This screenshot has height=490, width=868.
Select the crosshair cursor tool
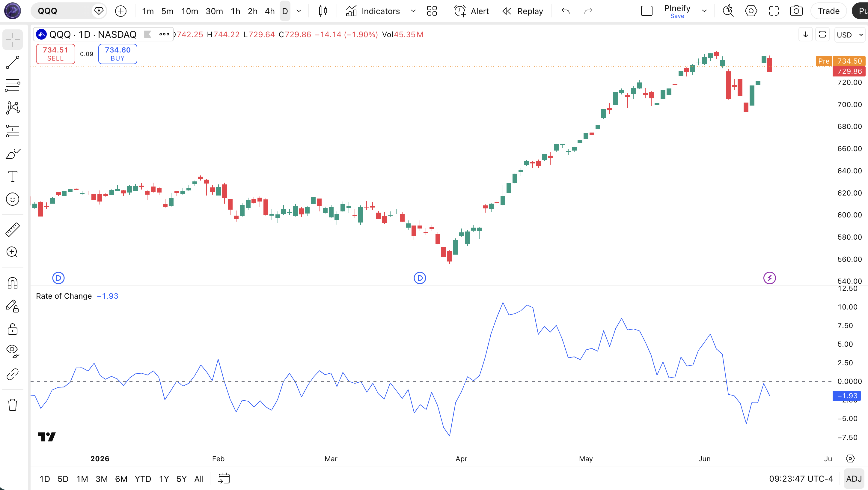pyautogui.click(x=13, y=40)
